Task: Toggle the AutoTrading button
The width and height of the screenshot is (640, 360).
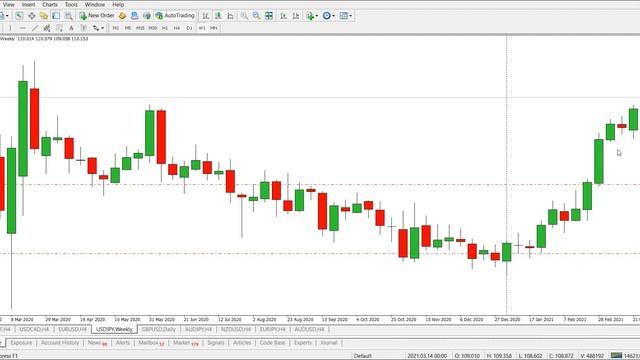Action: pos(175,16)
